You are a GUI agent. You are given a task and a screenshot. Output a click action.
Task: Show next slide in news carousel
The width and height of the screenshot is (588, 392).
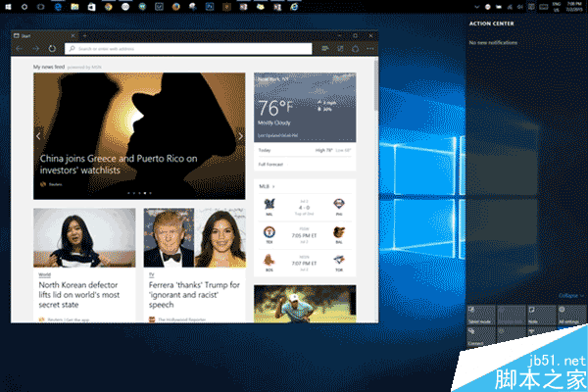pos(240,136)
